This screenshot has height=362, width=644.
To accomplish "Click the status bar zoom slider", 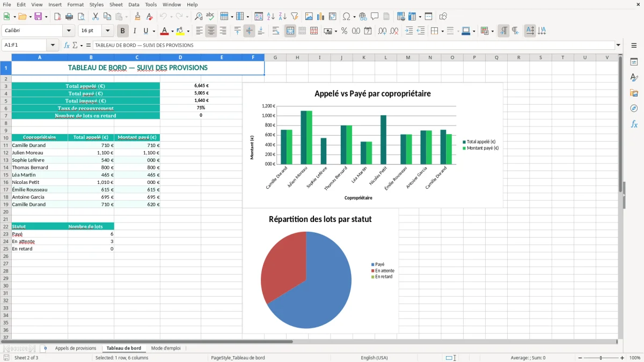I will [601, 358].
